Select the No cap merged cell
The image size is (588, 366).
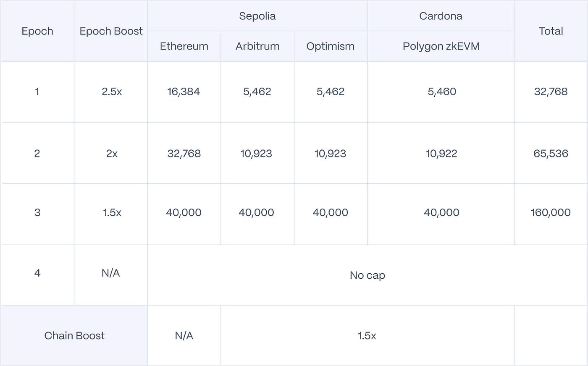tap(367, 275)
